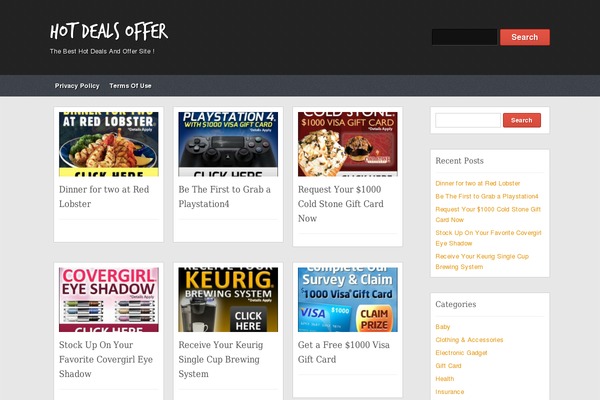600x400 pixels.
Task: Click the Recent Posts widget heading
Action: 459,161
